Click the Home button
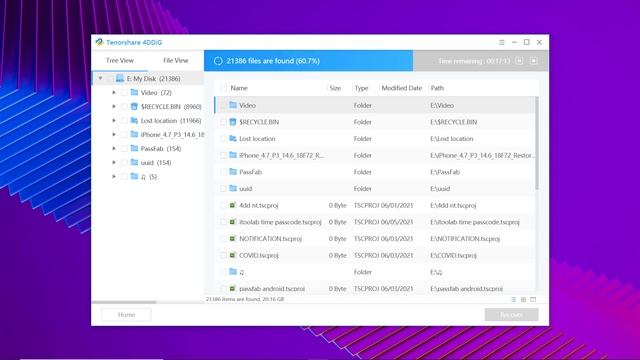Screen dimensions: 640x360 pos(126,315)
